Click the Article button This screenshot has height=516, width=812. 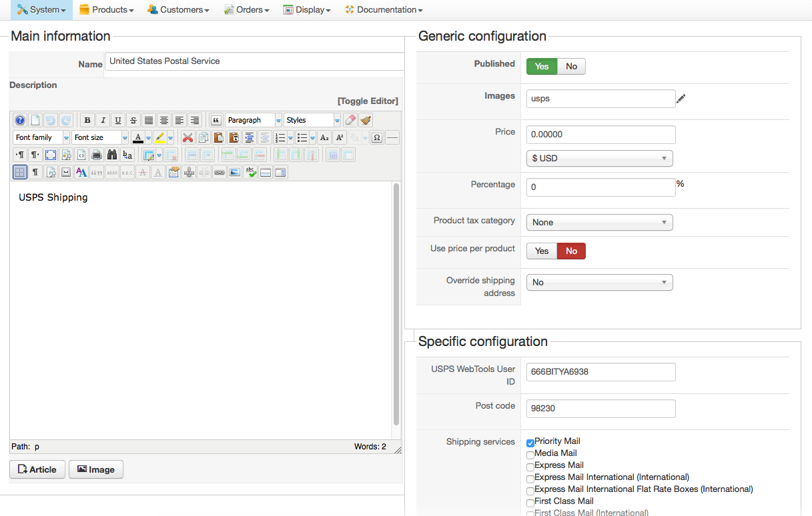pyautogui.click(x=37, y=469)
